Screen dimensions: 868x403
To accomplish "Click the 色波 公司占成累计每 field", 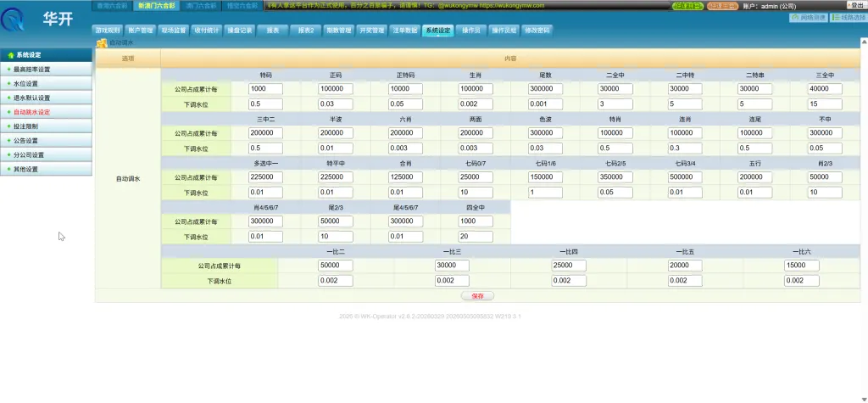I will coord(545,133).
